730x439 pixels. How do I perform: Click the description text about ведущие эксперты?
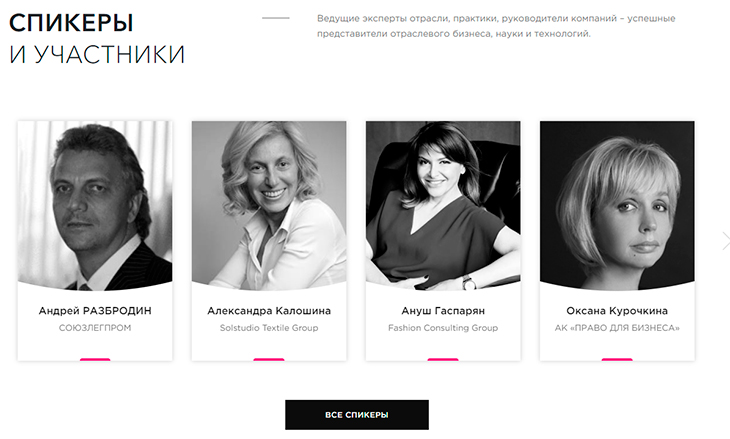(496, 26)
